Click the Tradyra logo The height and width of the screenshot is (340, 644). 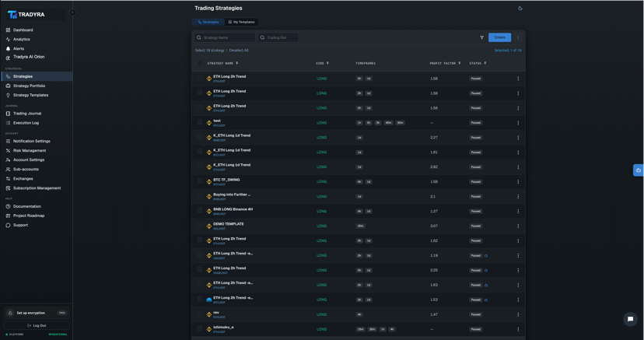[x=26, y=14]
